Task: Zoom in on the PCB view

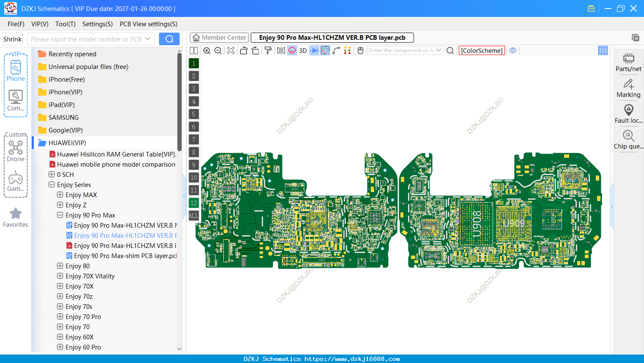Action: click(207, 50)
